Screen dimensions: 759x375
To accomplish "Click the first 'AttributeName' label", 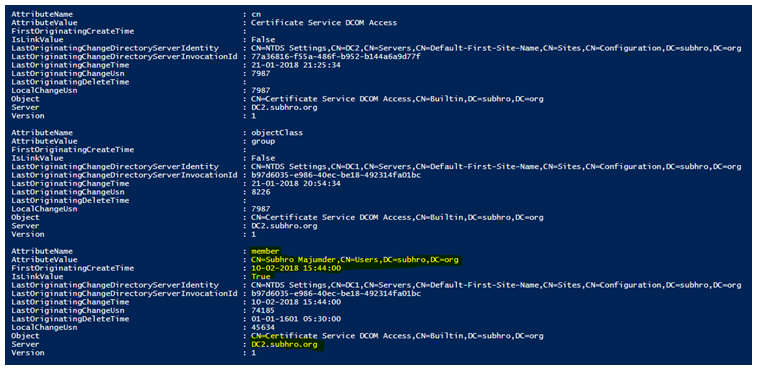I will point(42,14).
